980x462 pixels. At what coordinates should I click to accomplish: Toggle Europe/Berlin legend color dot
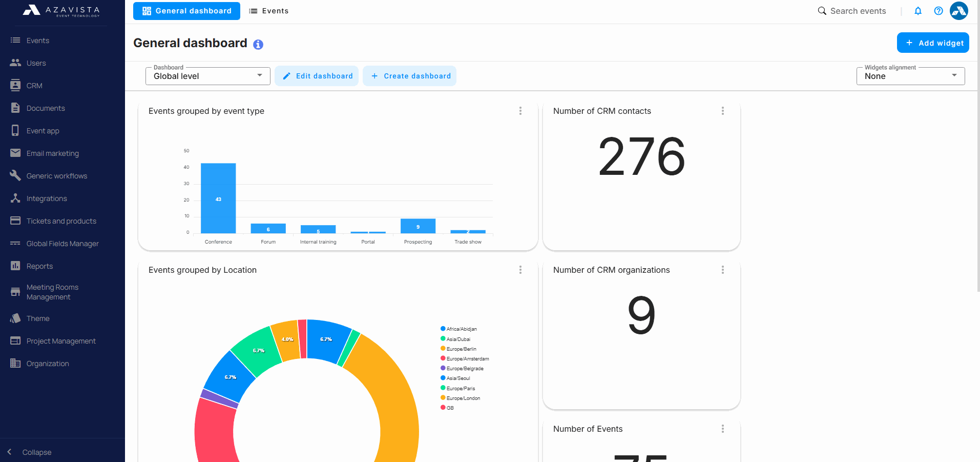443,349
